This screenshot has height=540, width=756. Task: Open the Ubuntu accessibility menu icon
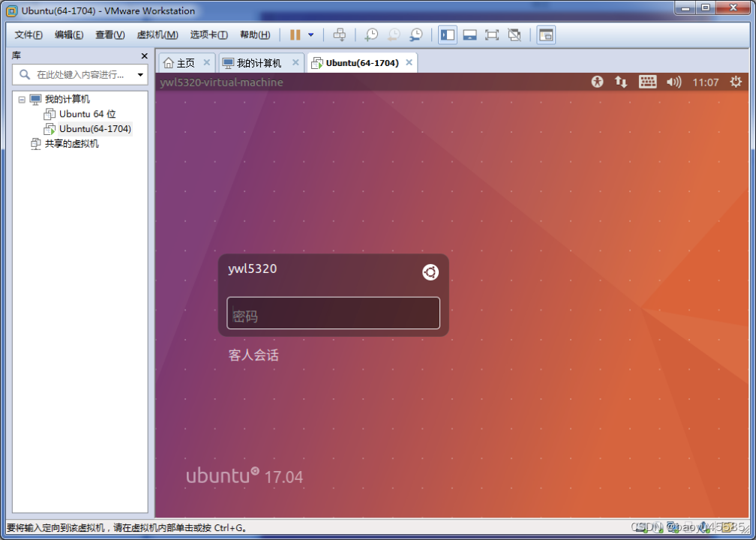tap(597, 82)
